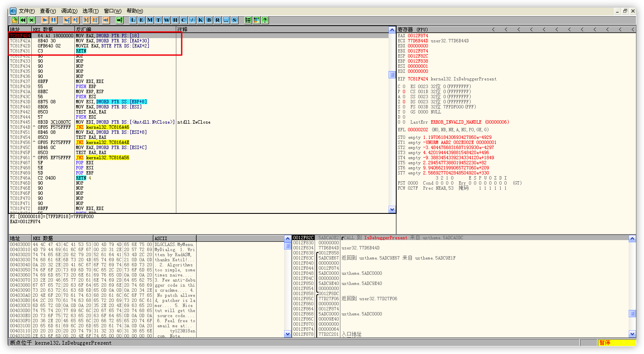Click the Open file toolbar icon

(14, 20)
